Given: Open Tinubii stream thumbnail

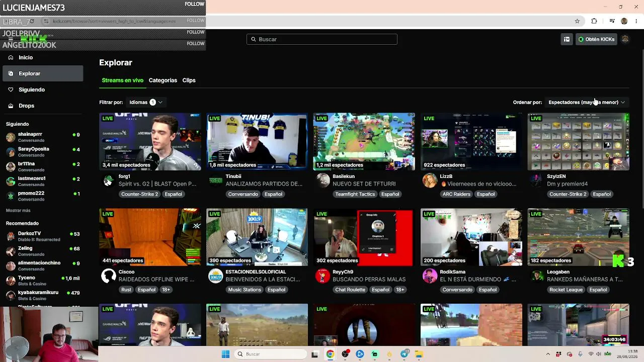Looking at the screenshot, I should click(257, 142).
